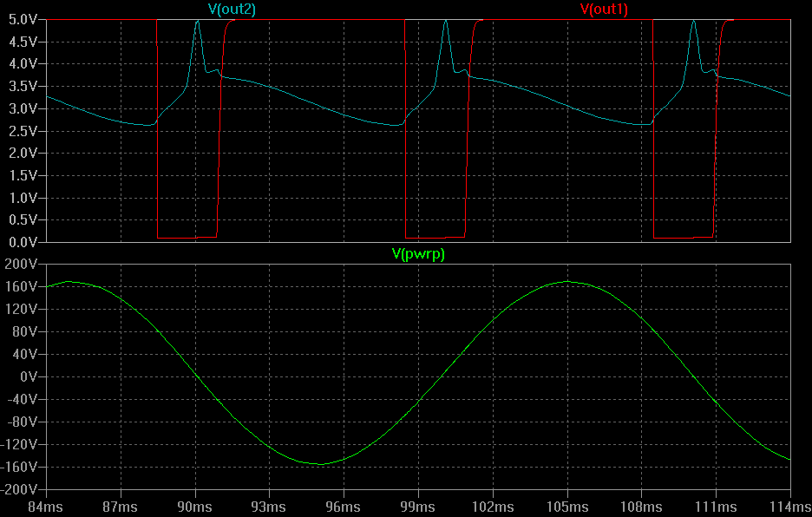
Task: Click the 90ms time axis label
Action: point(194,507)
